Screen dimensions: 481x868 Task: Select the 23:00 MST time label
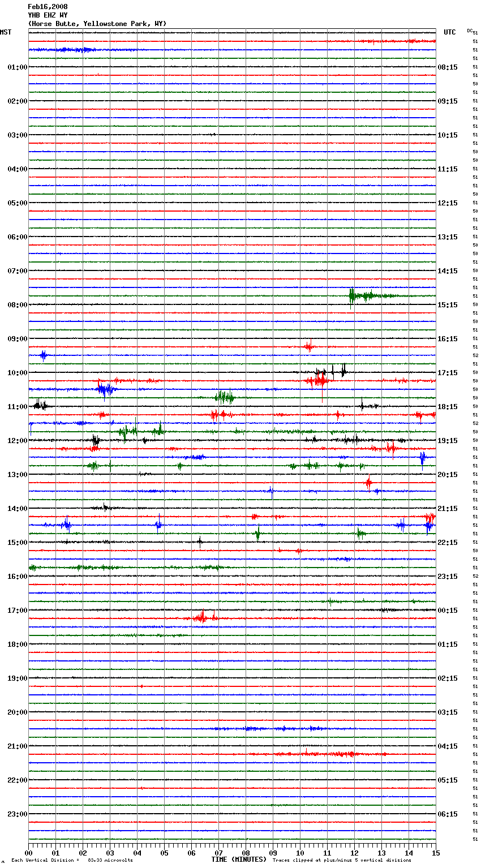point(17,814)
